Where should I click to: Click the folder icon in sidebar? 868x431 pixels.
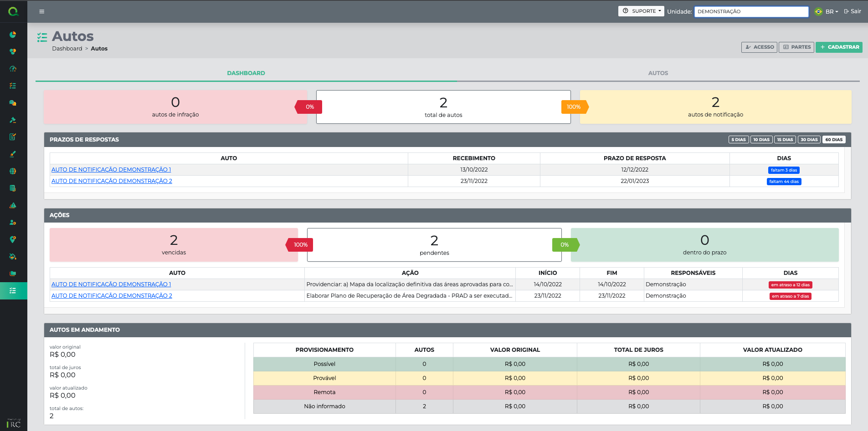pos(13,274)
